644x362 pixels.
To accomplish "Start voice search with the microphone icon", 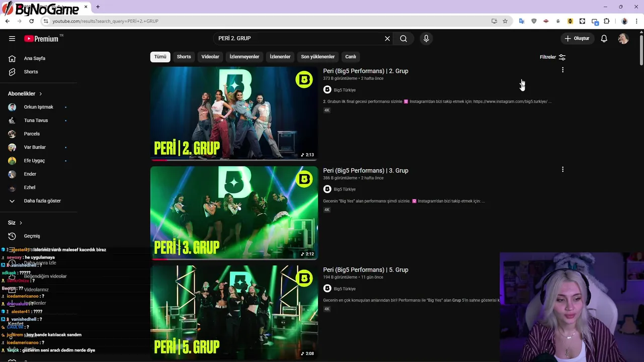I will tap(426, 39).
